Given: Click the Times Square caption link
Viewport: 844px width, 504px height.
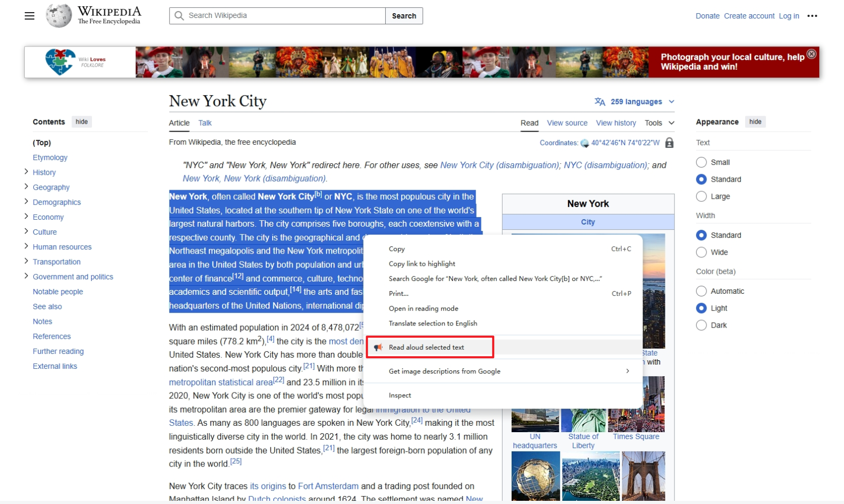Looking at the screenshot, I should (x=636, y=437).
